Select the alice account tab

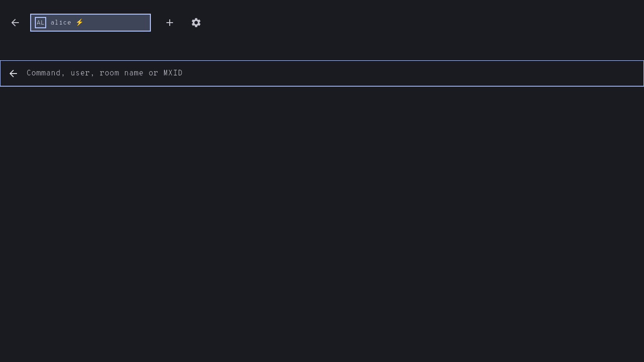tap(91, 23)
